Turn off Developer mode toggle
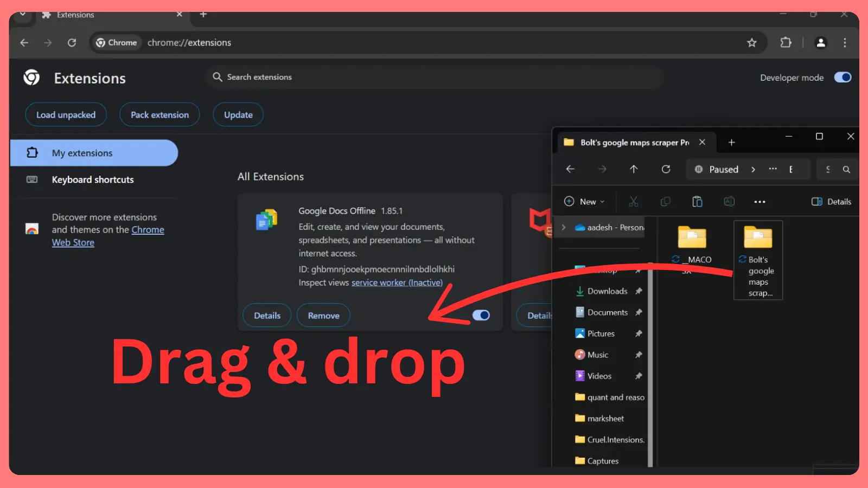Screen dimensions: 868x488 point(843,78)
